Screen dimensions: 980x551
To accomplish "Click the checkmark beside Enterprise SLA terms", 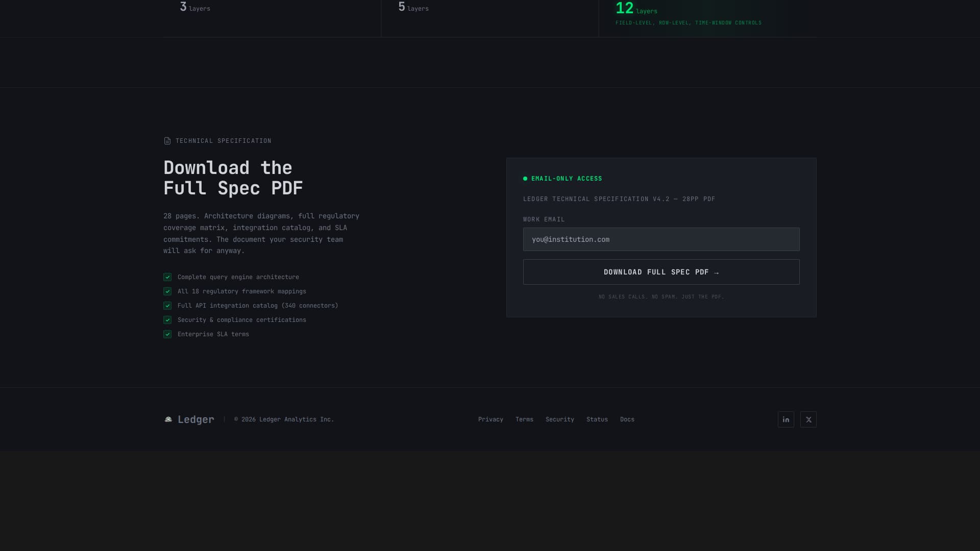I will click(x=167, y=334).
